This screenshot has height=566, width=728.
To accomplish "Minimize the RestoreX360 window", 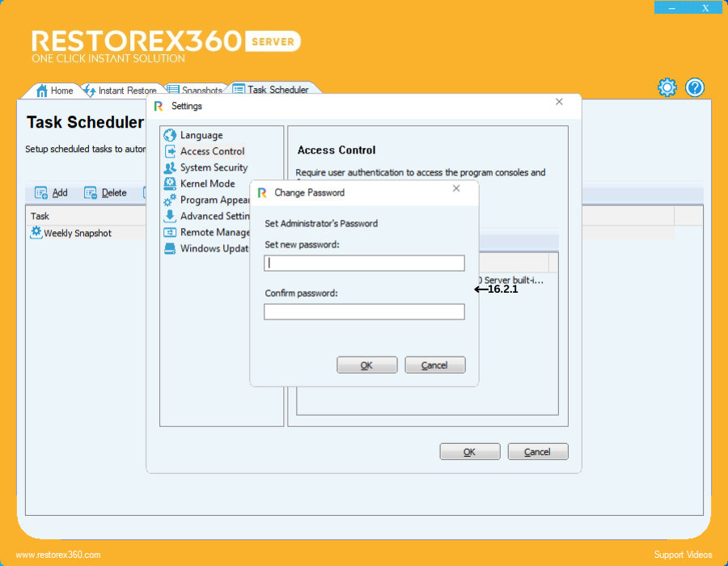I will (671, 8).
